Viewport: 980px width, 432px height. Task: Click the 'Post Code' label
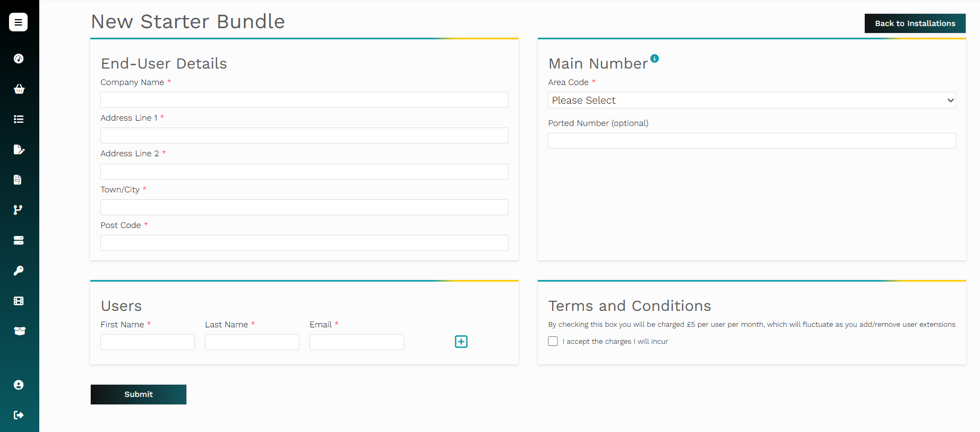point(121,225)
